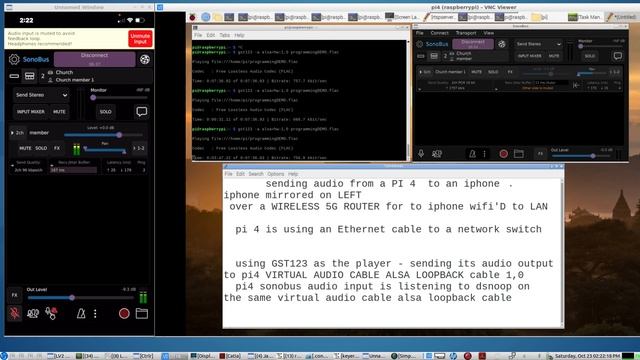The image size is (640, 360).
Task: Click settings gear in Pi SonoBus window
Action: click(420, 44)
